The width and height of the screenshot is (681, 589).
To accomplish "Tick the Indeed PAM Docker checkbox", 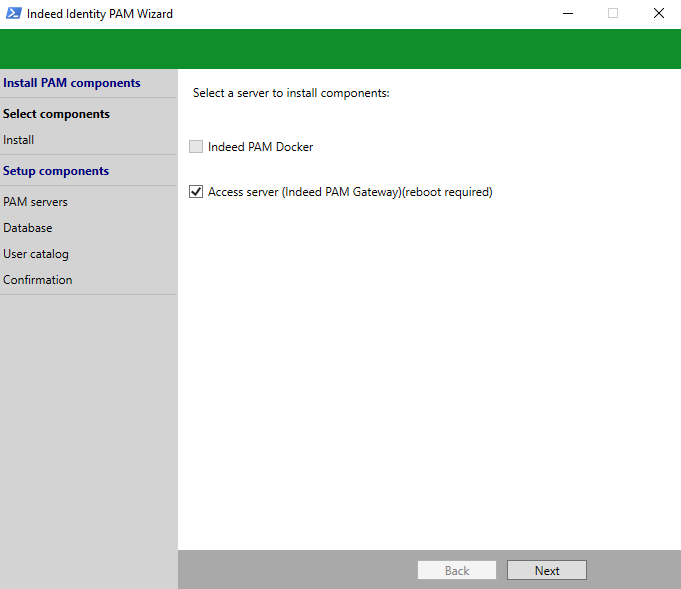I will pyautogui.click(x=196, y=147).
